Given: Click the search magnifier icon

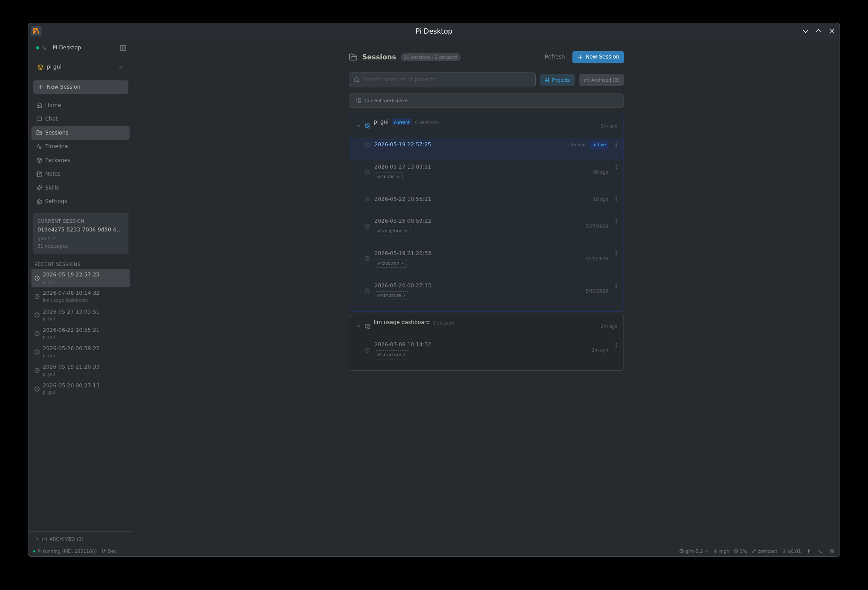Looking at the screenshot, I should (357, 80).
